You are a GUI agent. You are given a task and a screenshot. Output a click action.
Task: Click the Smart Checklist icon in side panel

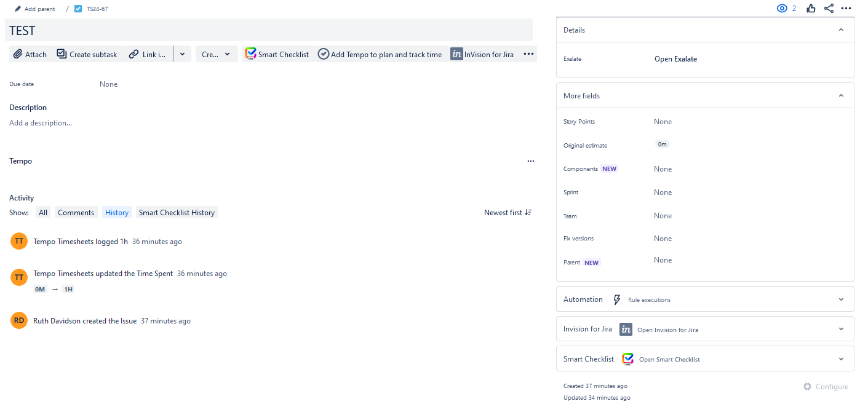627,359
